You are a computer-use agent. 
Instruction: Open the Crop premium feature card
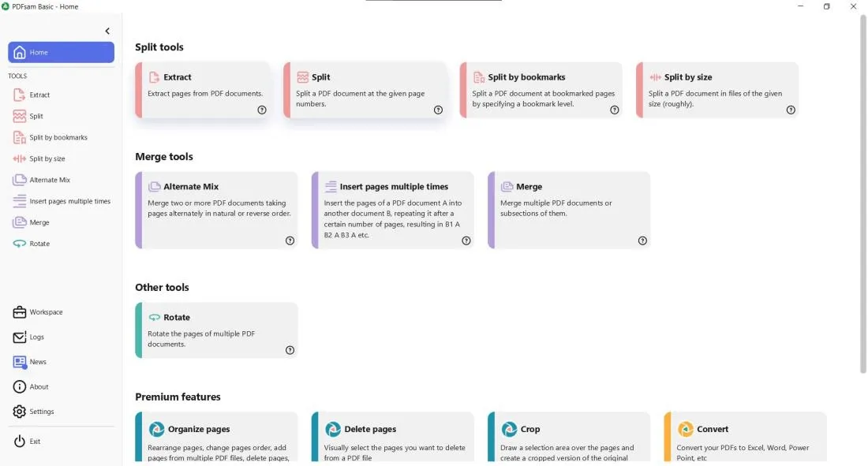coord(568,438)
